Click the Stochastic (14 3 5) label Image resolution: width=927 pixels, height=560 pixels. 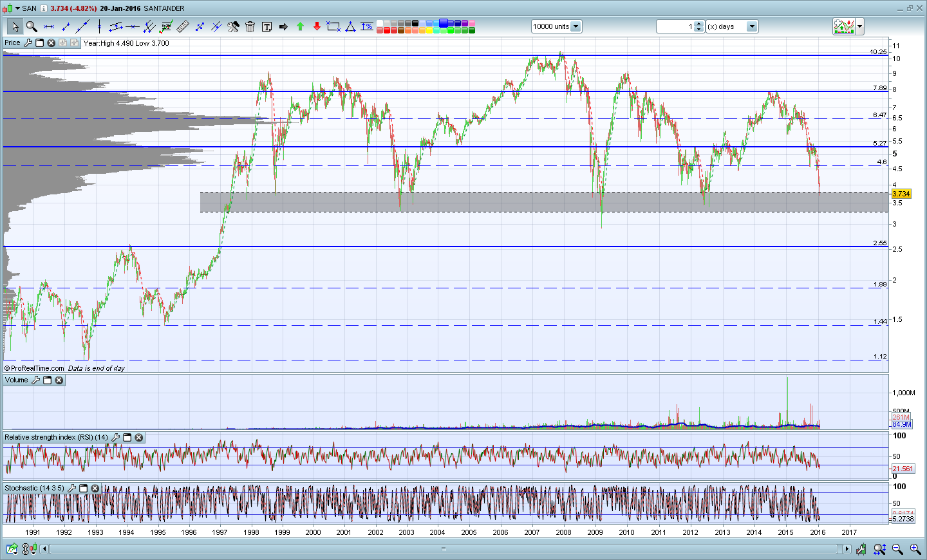point(34,489)
